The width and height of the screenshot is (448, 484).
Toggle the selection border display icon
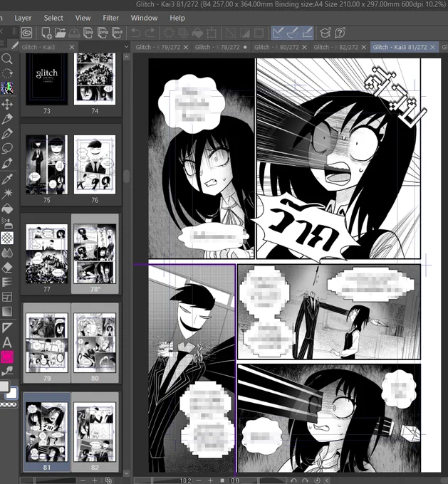tap(259, 33)
